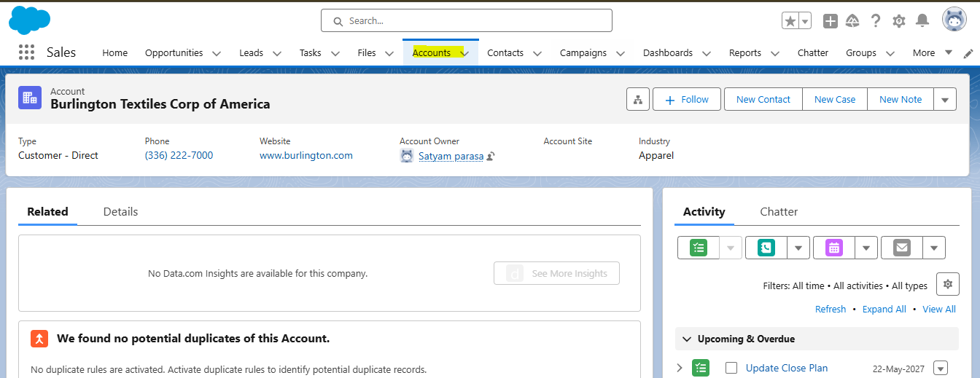980x378 pixels.
Task: Click the duplicates merge icon
Action: coord(39,339)
